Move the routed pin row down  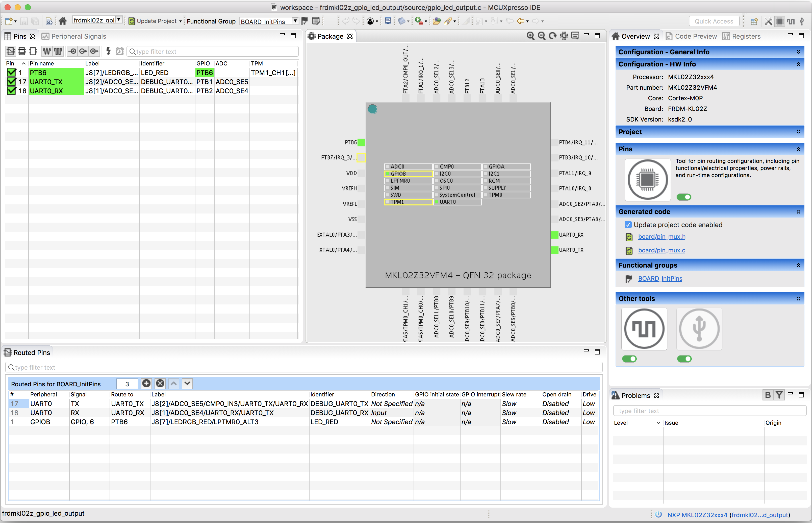click(x=187, y=384)
